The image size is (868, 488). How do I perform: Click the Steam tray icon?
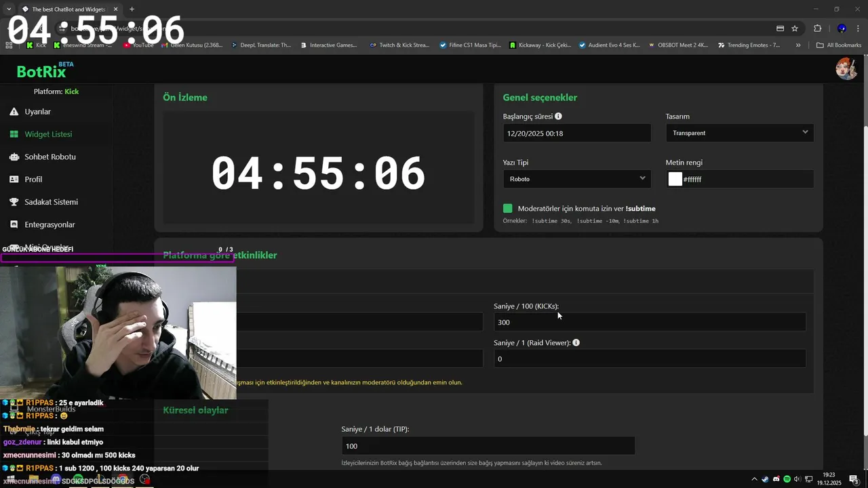pos(766,479)
